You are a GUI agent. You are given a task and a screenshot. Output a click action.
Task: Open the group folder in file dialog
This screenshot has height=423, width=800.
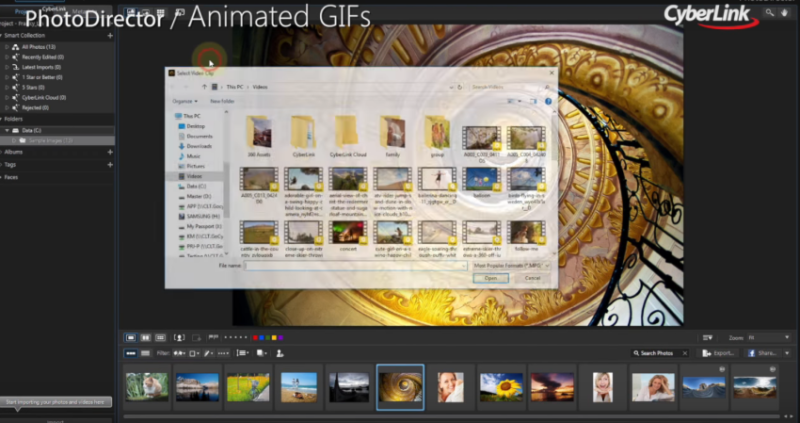pos(437,137)
